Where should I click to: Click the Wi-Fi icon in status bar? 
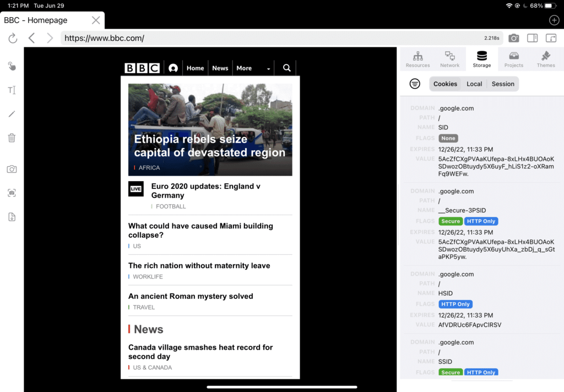(x=508, y=6)
